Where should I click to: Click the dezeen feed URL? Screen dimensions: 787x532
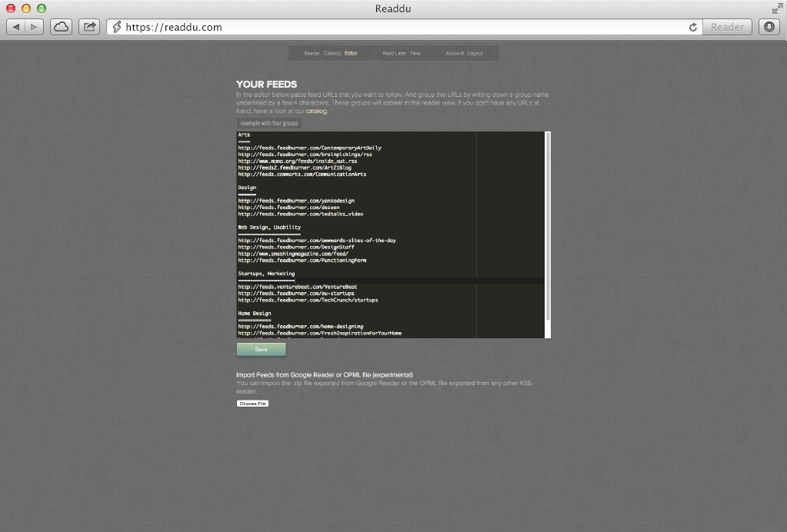coord(288,207)
